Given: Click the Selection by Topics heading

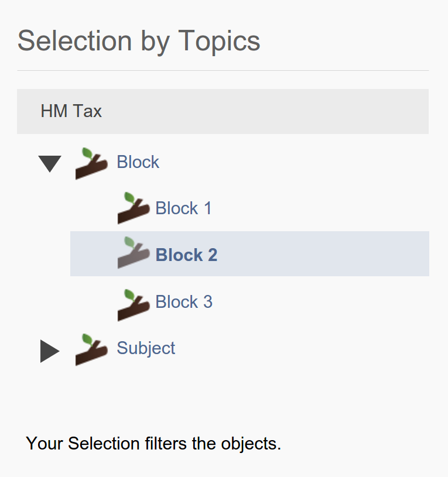Looking at the screenshot, I should coord(139,41).
